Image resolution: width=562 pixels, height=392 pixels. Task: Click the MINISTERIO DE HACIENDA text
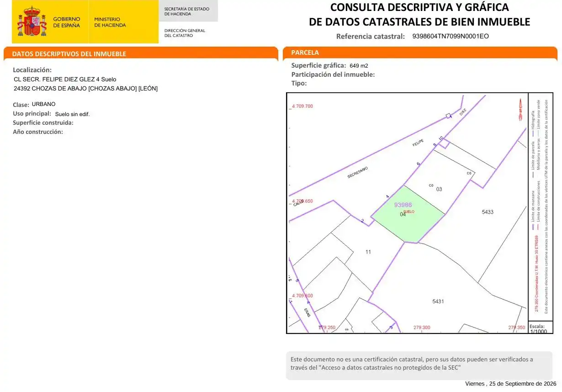(110, 22)
